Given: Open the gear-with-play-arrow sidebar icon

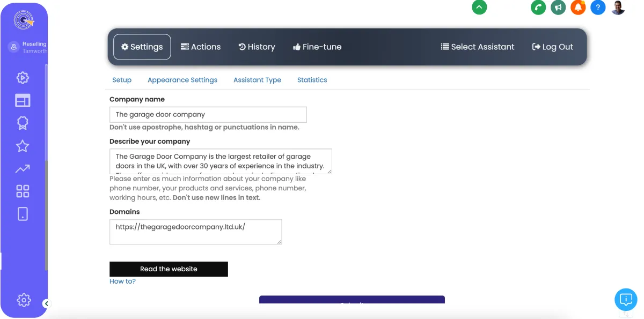Looking at the screenshot, I should pos(23,78).
